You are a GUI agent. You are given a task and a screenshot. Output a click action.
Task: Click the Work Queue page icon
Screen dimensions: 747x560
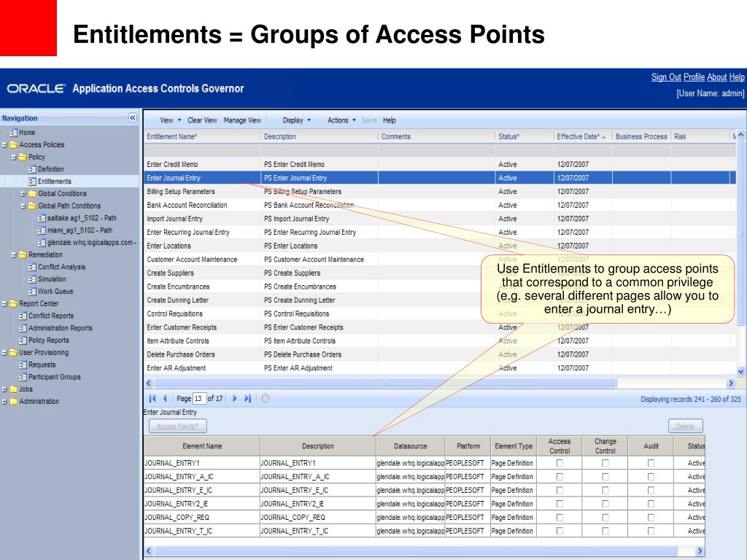(32, 292)
